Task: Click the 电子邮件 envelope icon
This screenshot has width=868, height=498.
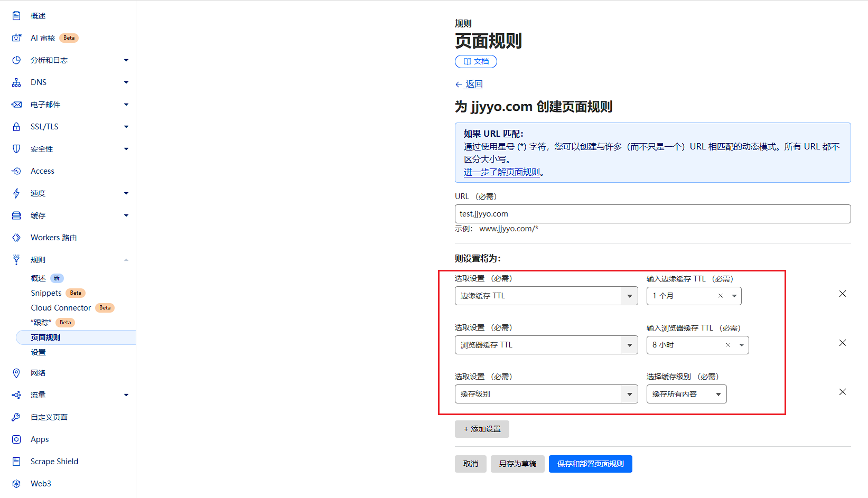Action: [x=16, y=104]
